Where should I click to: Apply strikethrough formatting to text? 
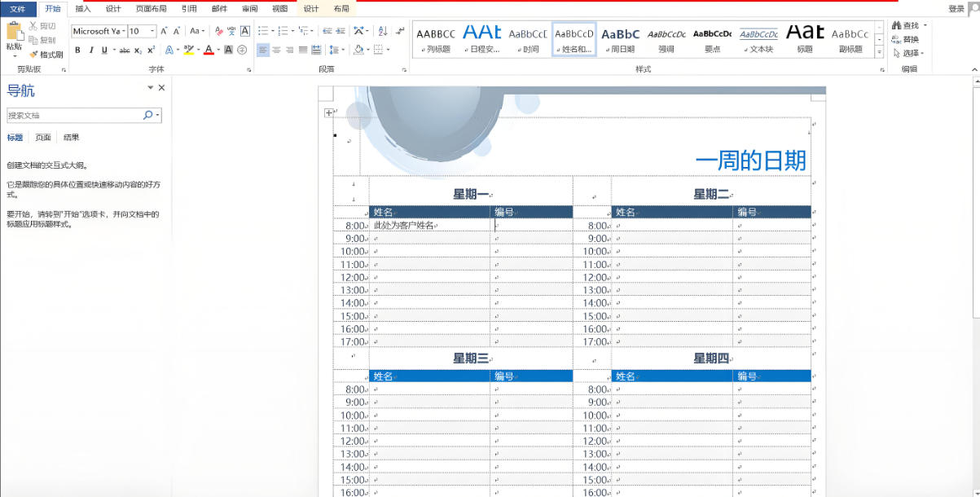125,51
